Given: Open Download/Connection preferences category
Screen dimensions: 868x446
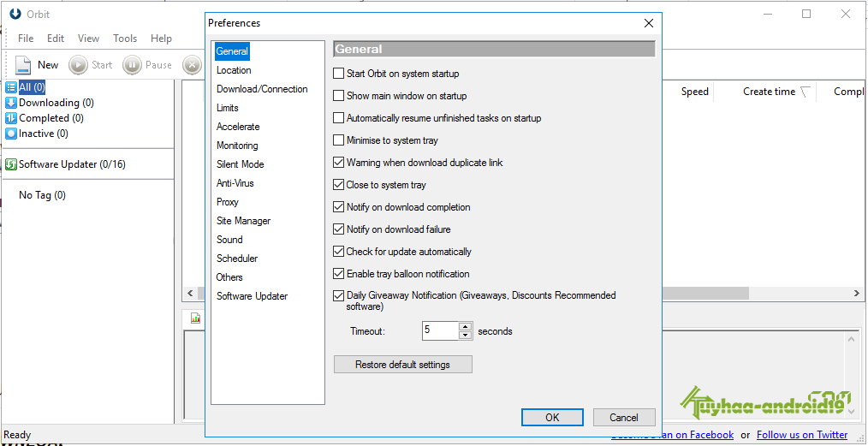Looking at the screenshot, I should 262,89.
